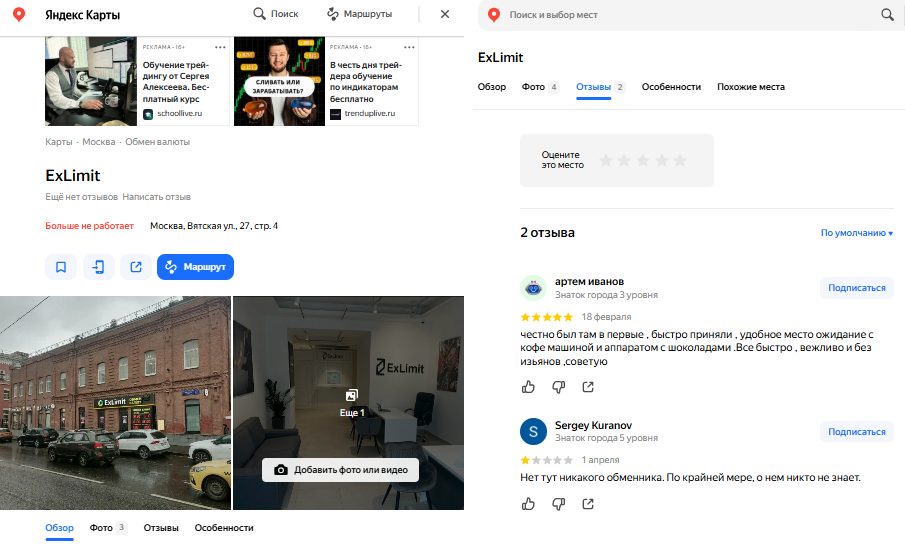Close the left Yandex Maps panel
This screenshot has height=545, width=905.
coord(445,14)
